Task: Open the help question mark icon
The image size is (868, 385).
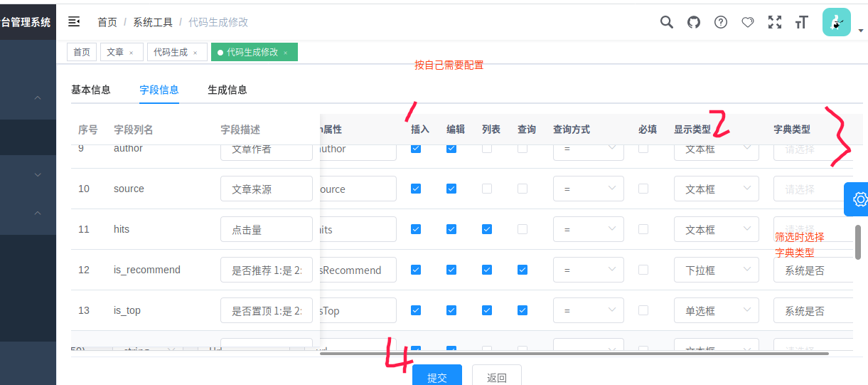Action: (721, 22)
